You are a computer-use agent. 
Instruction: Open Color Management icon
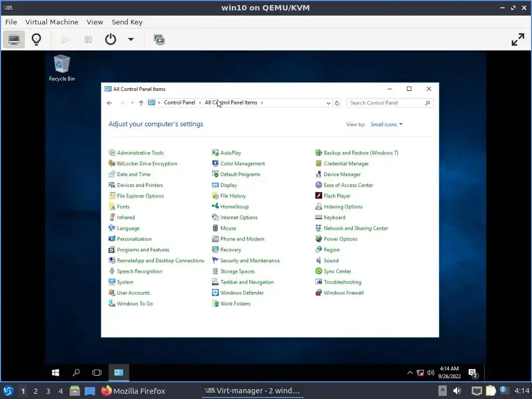215,163
